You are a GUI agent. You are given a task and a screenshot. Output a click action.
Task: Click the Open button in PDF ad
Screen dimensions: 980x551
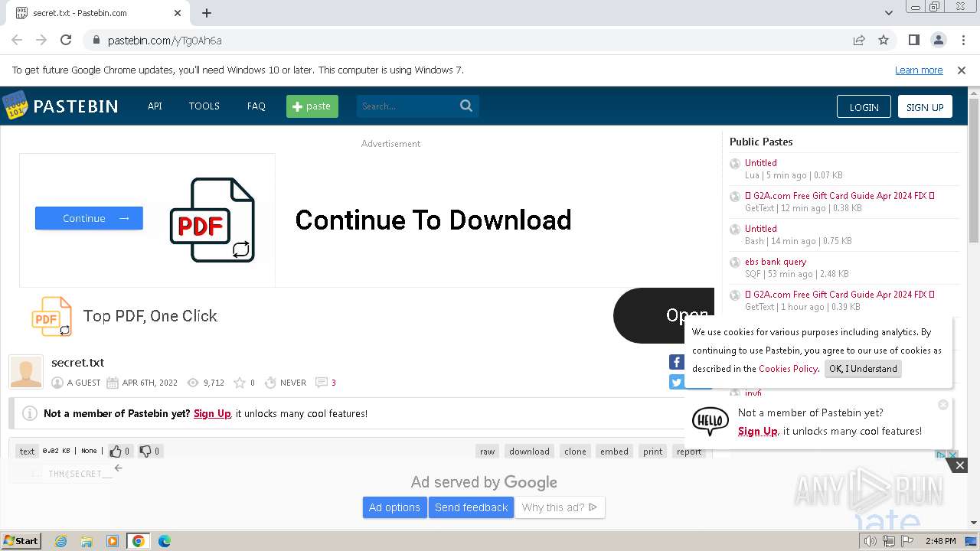[x=663, y=315]
